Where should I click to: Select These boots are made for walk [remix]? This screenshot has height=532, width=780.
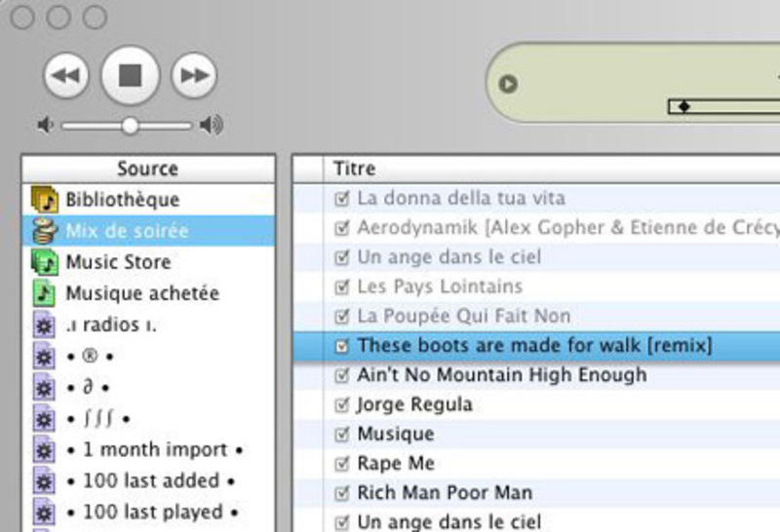534,346
